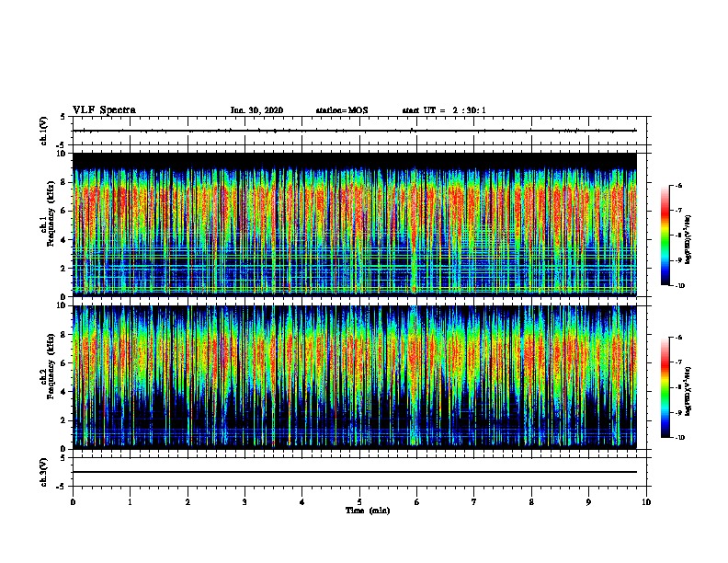Click the ch.2 spectrogram color scale bar
This screenshot has height=563, width=728.
coord(665,387)
